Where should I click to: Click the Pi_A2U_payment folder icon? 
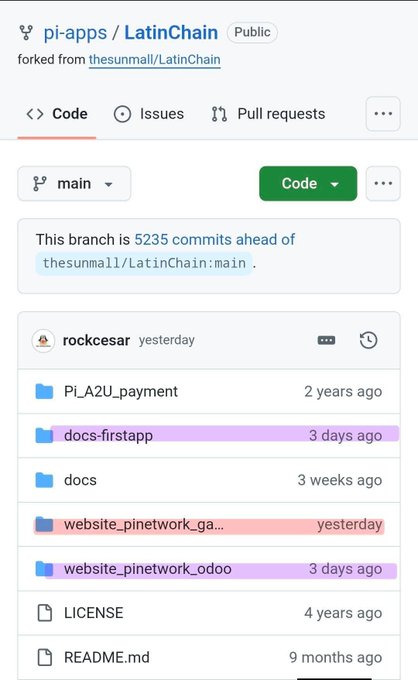pyautogui.click(x=44, y=391)
